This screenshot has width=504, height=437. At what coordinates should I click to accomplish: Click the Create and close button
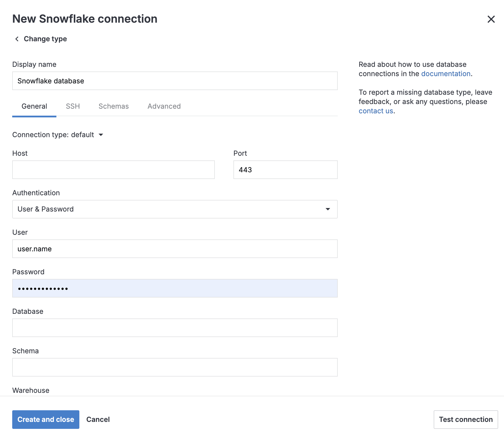45,419
